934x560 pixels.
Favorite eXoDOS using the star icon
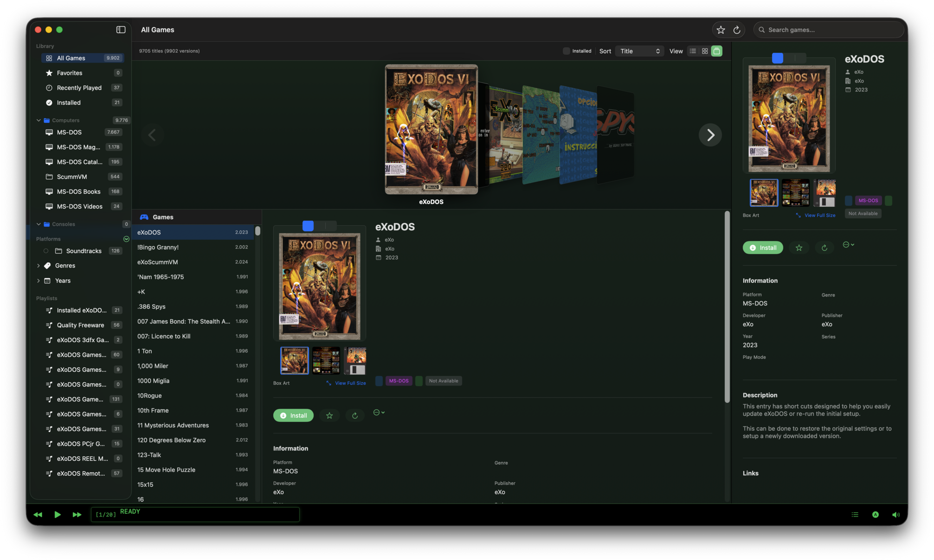point(329,415)
